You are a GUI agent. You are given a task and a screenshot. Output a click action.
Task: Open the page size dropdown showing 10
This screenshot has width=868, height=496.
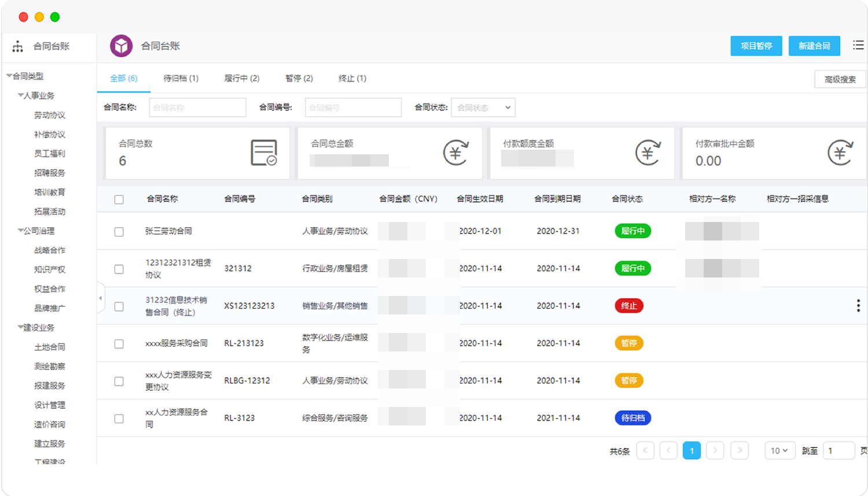click(x=779, y=450)
